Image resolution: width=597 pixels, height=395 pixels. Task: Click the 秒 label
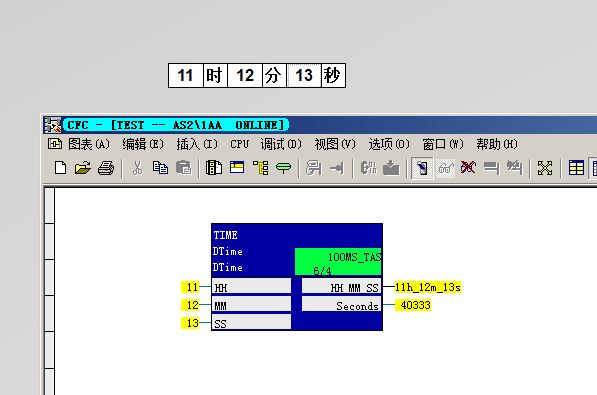click(x=333, y=75)
